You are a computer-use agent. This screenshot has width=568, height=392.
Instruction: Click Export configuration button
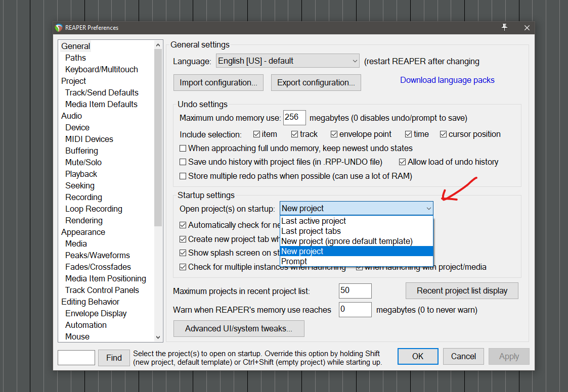click(x=316, y=82)
